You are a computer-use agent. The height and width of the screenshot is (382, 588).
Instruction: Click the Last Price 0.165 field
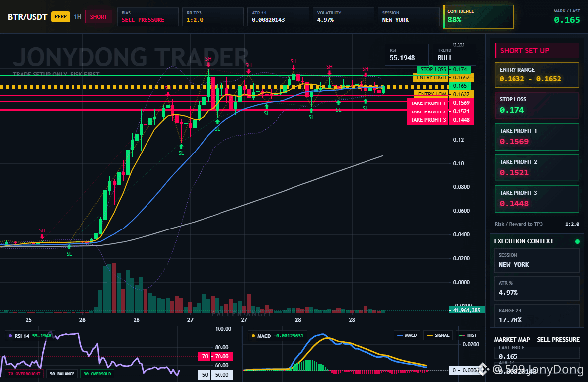click(x=537, y=352)
